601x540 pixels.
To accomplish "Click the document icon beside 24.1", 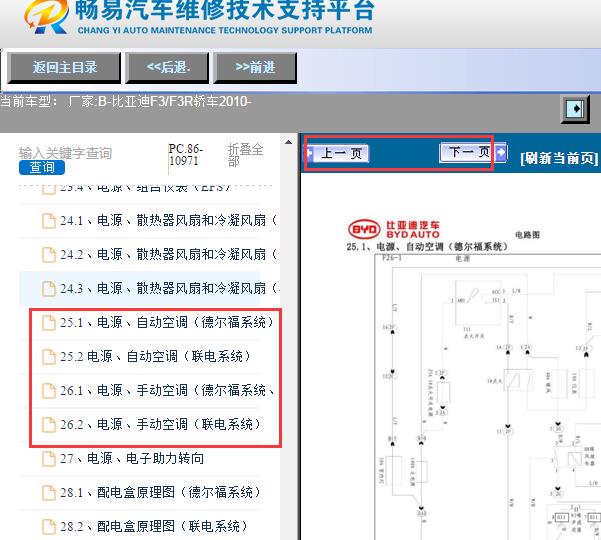I will [x=49, y=221].
